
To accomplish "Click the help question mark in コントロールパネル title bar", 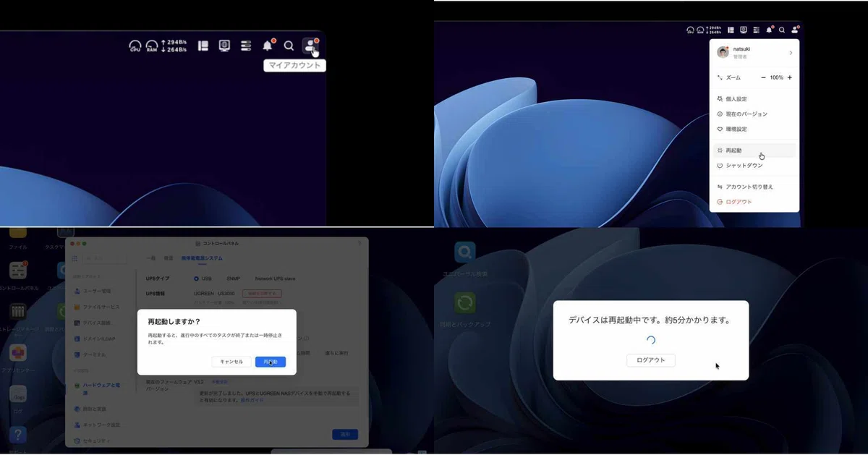I will point(359,243).
